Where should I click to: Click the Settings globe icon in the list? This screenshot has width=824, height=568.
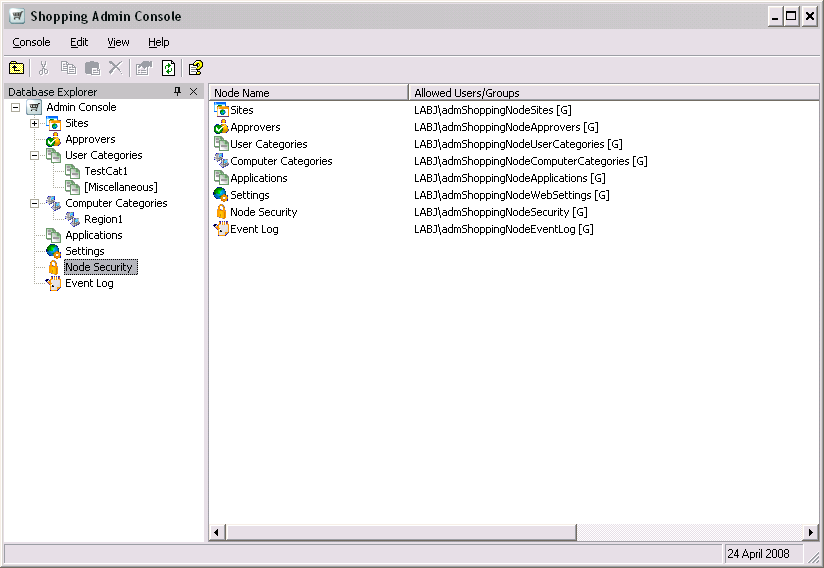pos(221,195)
